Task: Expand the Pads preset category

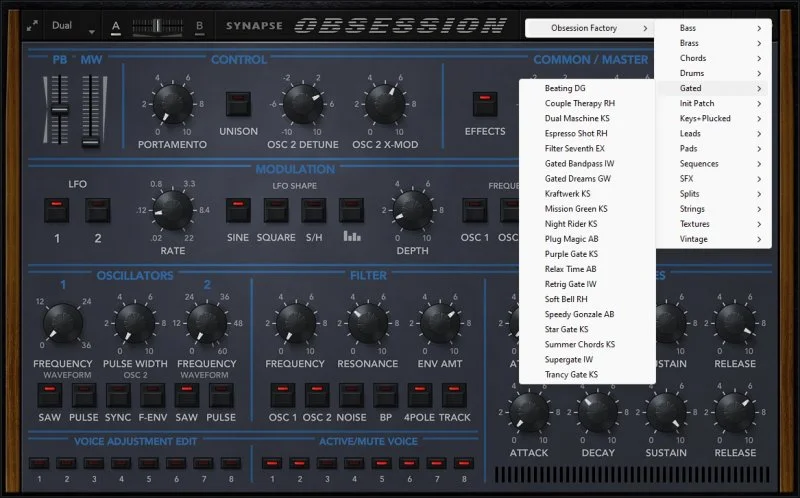Action: (x=713, y=148)
